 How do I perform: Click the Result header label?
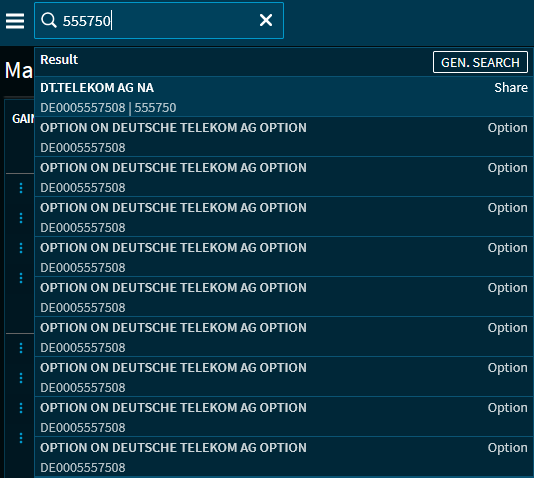59,60
